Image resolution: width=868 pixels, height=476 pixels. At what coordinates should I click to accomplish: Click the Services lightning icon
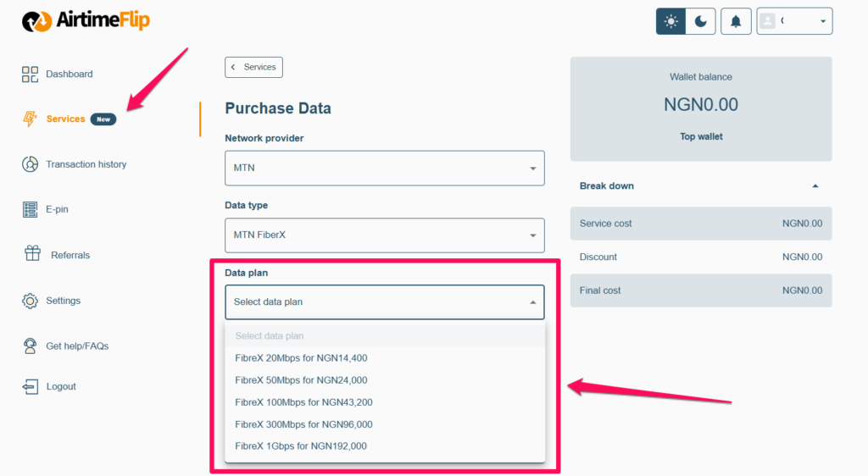(30, 119)
